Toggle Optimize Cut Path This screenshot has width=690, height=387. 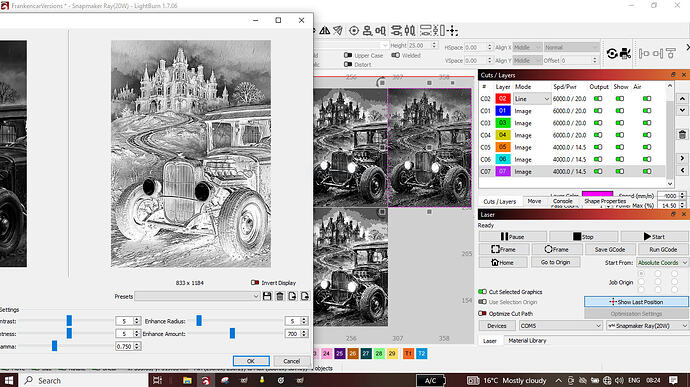coord(482,313)
